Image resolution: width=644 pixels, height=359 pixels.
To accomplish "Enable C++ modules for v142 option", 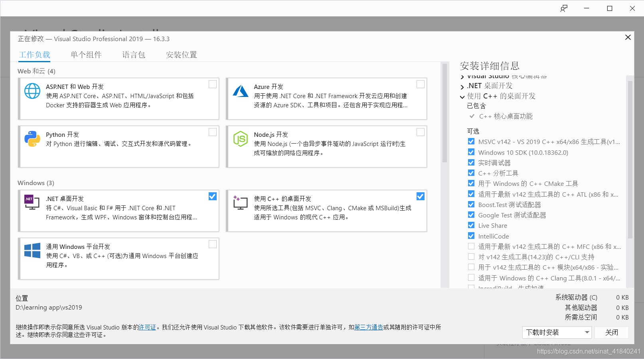I will 471,267.
